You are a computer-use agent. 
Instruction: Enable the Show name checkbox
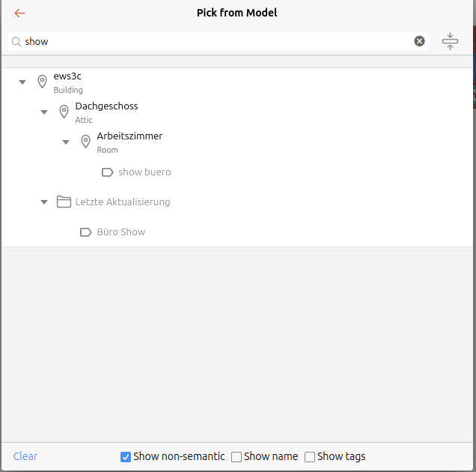pyautogui.click(x=237, y=457)
